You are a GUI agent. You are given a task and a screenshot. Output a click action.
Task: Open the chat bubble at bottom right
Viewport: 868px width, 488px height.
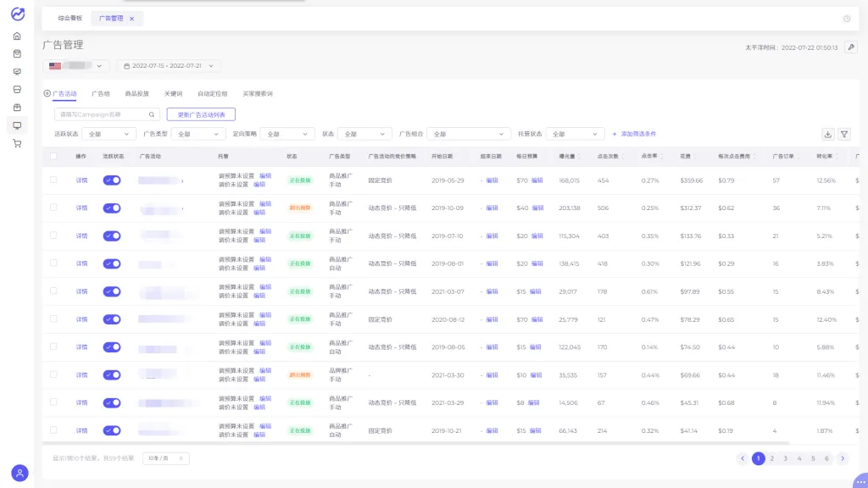click(x=860, y=481)
